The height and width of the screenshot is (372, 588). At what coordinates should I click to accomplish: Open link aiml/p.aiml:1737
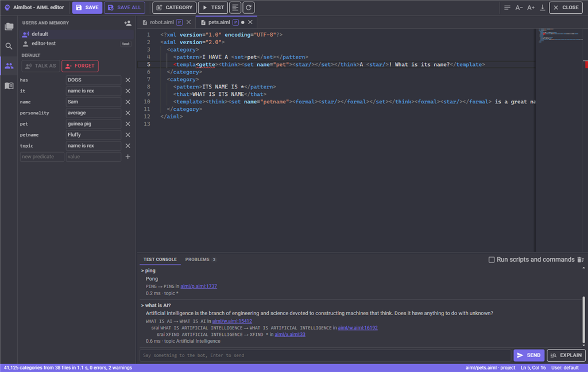(x=198, y=286)
